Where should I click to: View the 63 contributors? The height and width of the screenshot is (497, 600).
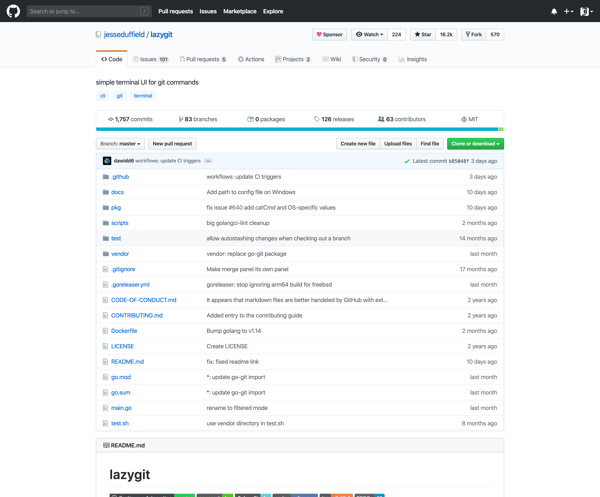tap(402, 119)
